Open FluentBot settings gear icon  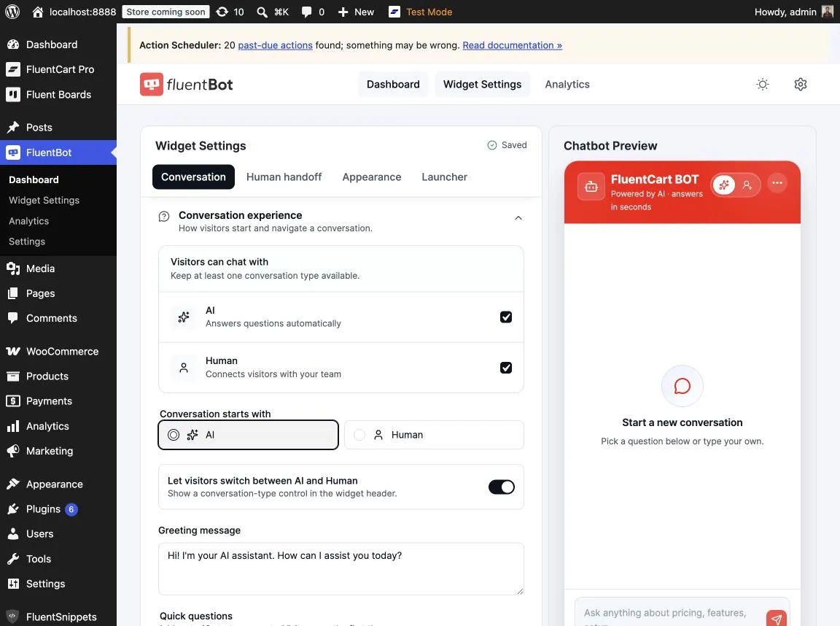pyautogui.click(x=801, y=84)
